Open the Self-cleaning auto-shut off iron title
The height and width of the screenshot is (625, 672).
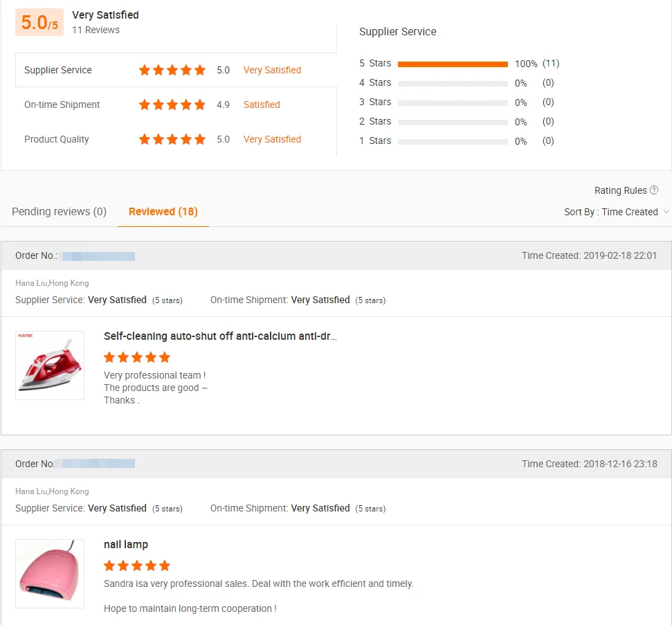(220, 336)
